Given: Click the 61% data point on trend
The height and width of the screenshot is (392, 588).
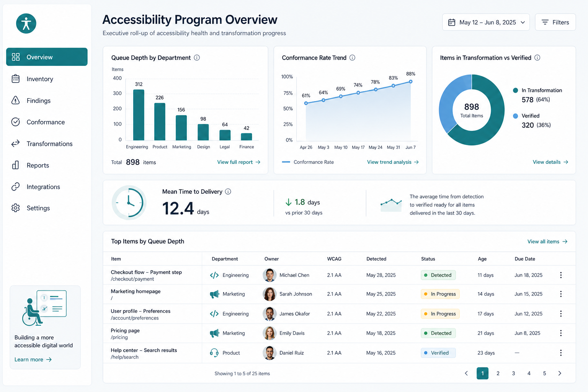Looking at the screenshot, I should tap(306, 103).
